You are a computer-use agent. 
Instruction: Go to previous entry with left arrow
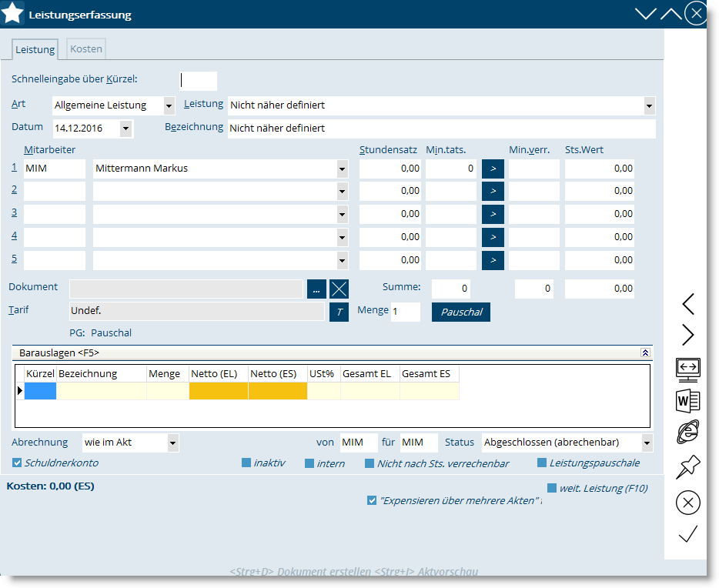688,304
